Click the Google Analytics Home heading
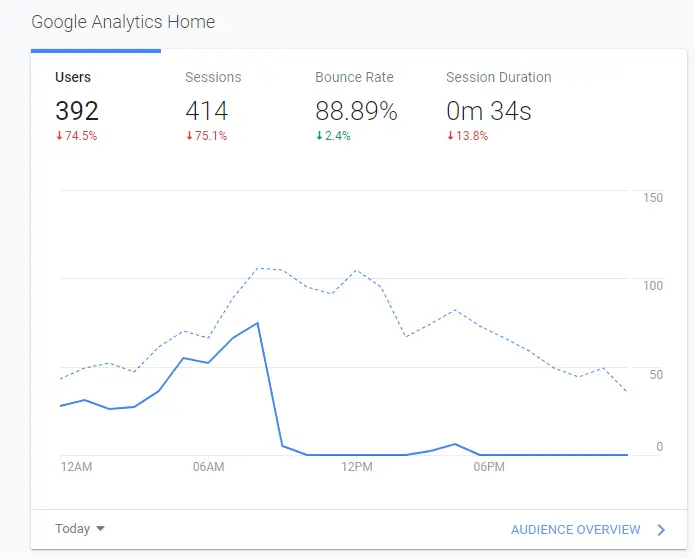This screenshot has height=559, width=695. point(123,21)
